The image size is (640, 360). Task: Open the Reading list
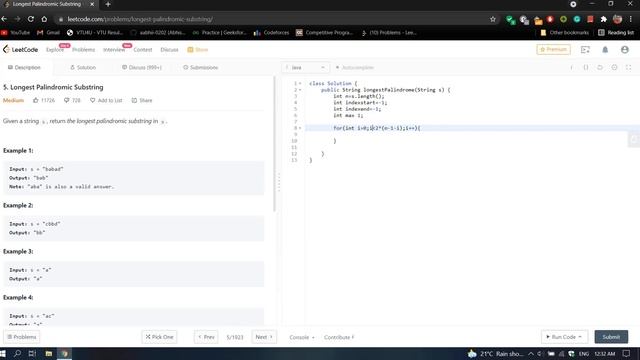(616, 32)
